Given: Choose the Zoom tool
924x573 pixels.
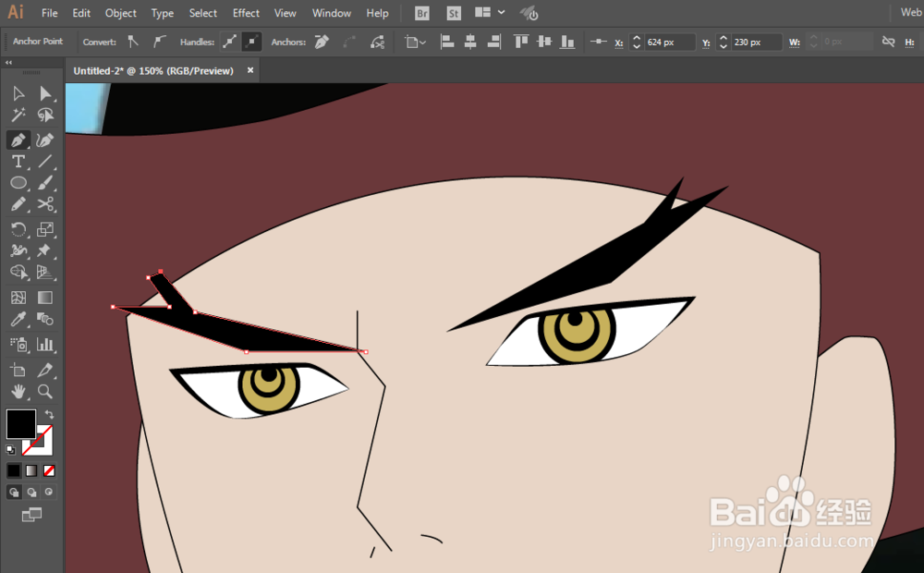Looking at the screenshot, I should coord(44,392).
